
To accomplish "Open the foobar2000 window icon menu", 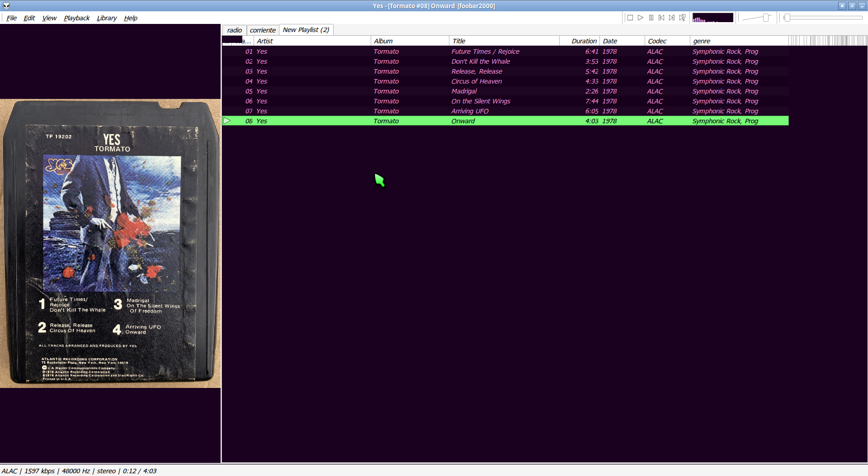I will (6, 6).
